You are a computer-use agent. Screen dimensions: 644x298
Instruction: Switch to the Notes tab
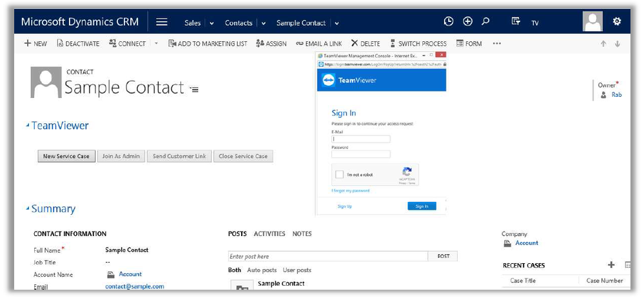[302, 233]
